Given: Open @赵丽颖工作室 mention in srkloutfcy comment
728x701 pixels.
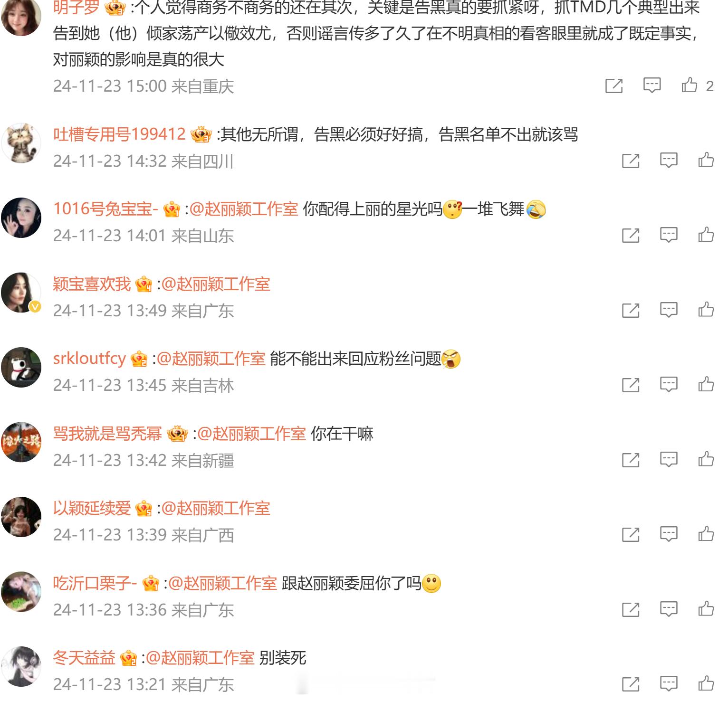Looking at the screenshot, I should point(211,359).
